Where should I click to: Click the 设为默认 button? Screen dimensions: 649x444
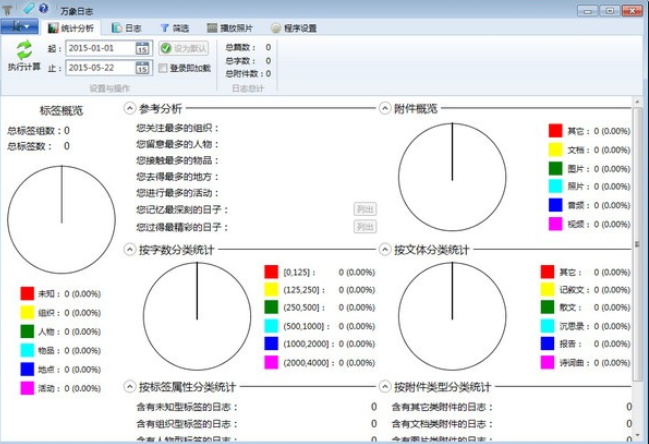[x=184, y=48]
